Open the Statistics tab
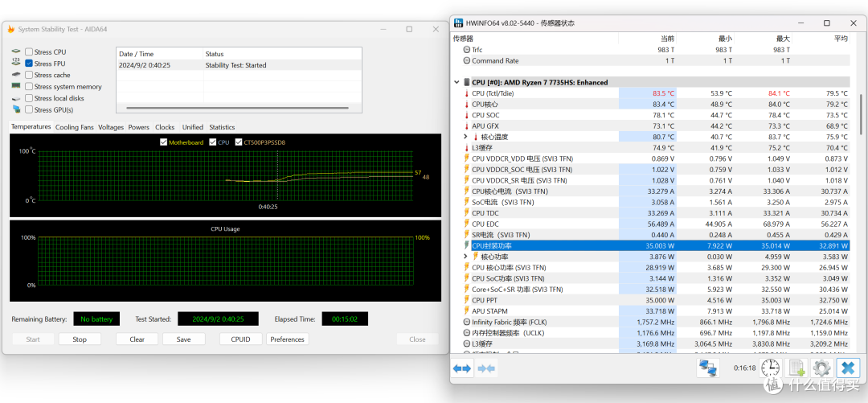Viewport: 868px width, 403px height. (222, 127)
